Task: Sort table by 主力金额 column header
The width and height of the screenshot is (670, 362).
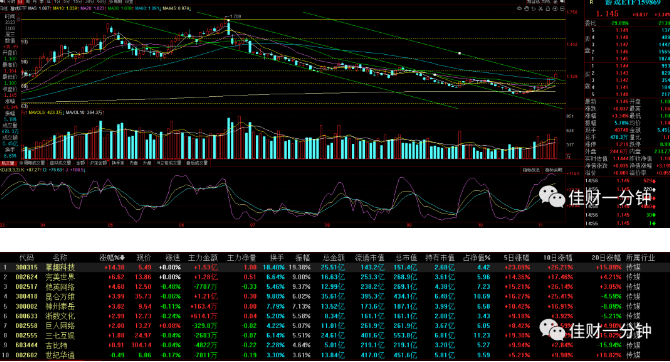Action: tap(203, 258)
